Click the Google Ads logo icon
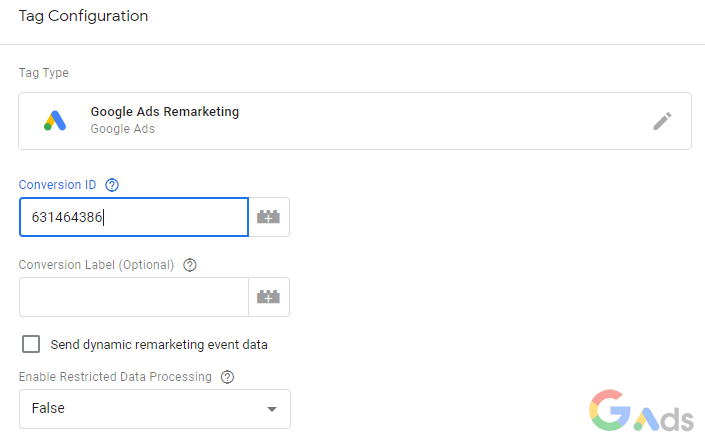 [54, 121]
